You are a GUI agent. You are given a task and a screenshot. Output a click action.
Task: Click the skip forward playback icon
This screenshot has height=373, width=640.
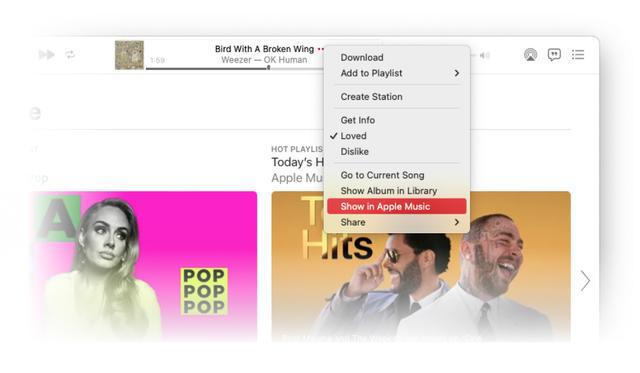47,54
